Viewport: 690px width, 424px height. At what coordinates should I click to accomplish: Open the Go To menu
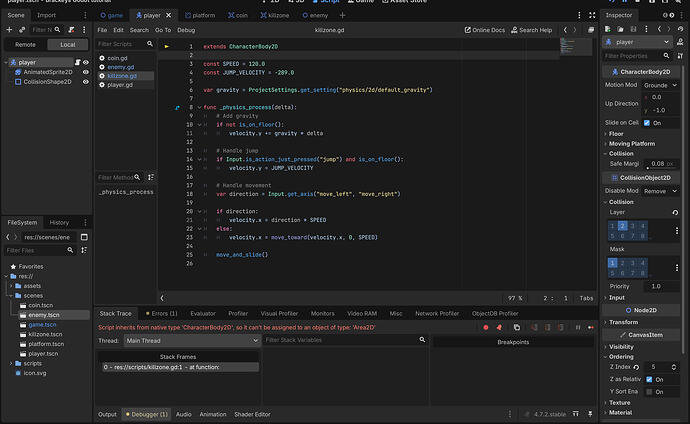(x=163, y=30)
